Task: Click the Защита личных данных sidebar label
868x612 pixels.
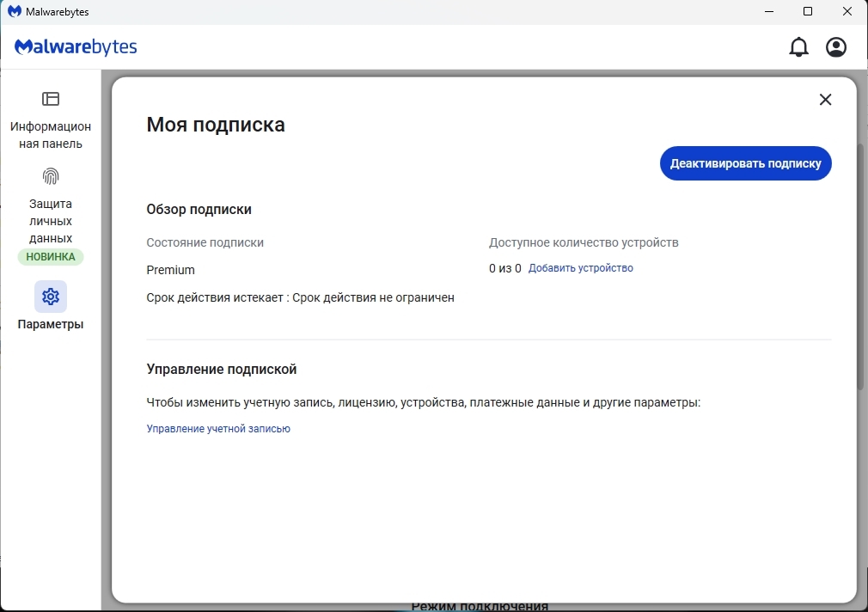Action: coord(51,221)
